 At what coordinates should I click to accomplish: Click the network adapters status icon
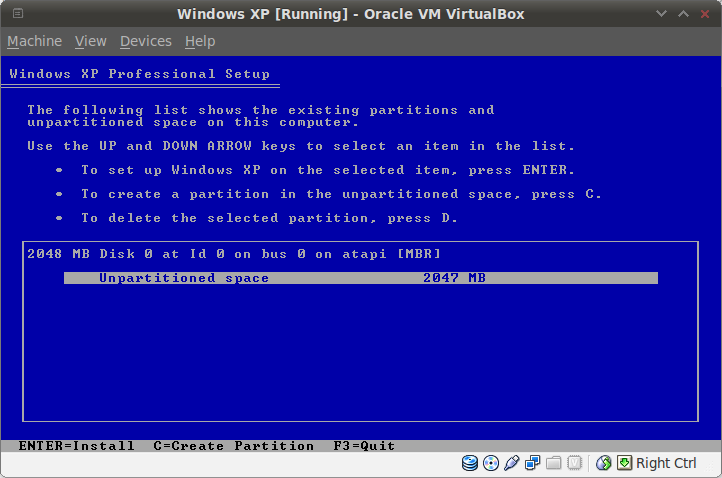tap(533, 463)
